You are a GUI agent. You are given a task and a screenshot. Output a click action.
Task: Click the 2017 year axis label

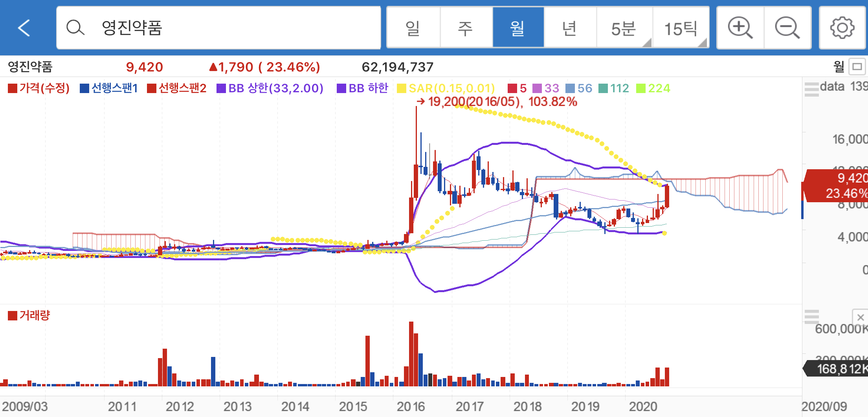[470, 406]
